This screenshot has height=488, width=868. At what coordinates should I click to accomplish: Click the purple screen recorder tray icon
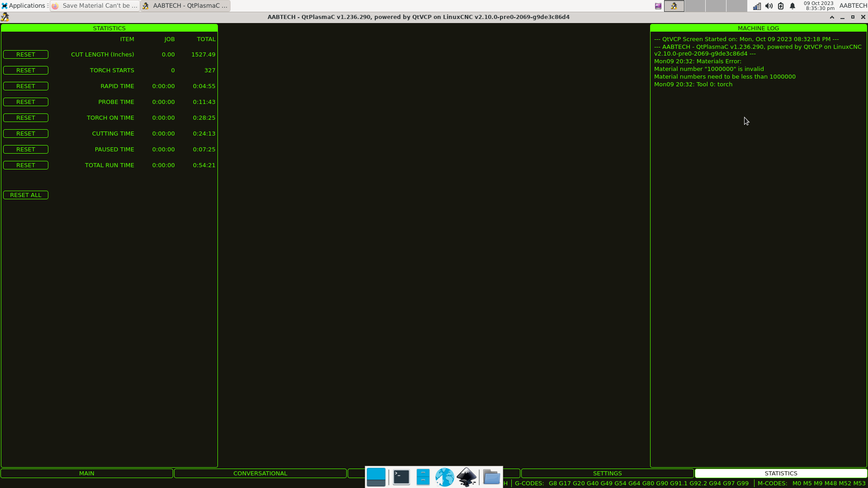[x=658, y=6]
